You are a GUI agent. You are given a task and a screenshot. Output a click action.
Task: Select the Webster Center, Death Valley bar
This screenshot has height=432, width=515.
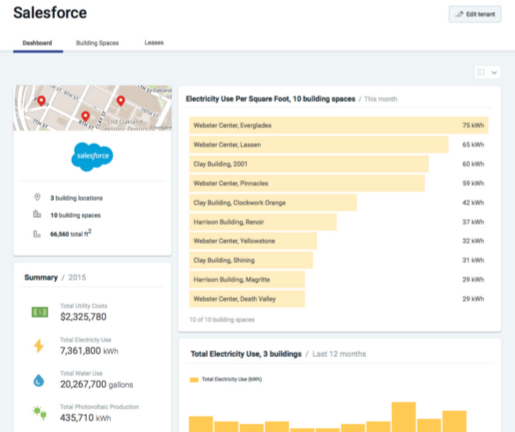coord(247,299)
